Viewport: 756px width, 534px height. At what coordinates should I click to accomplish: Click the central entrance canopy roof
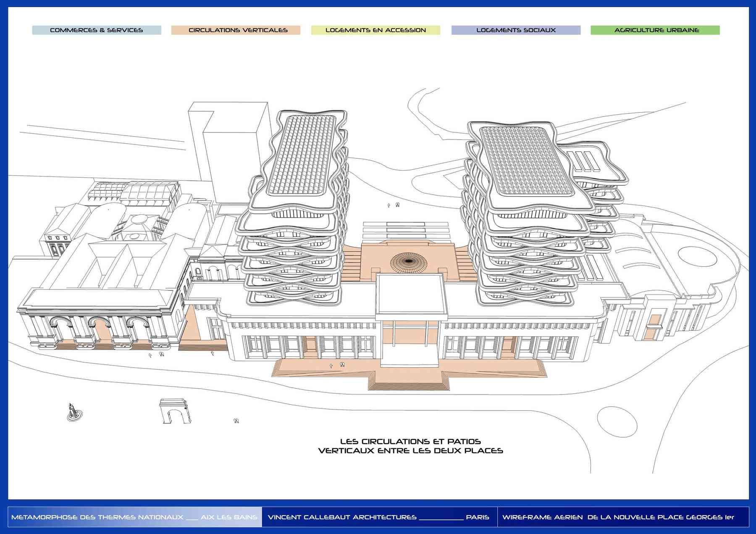coord(410,294)
